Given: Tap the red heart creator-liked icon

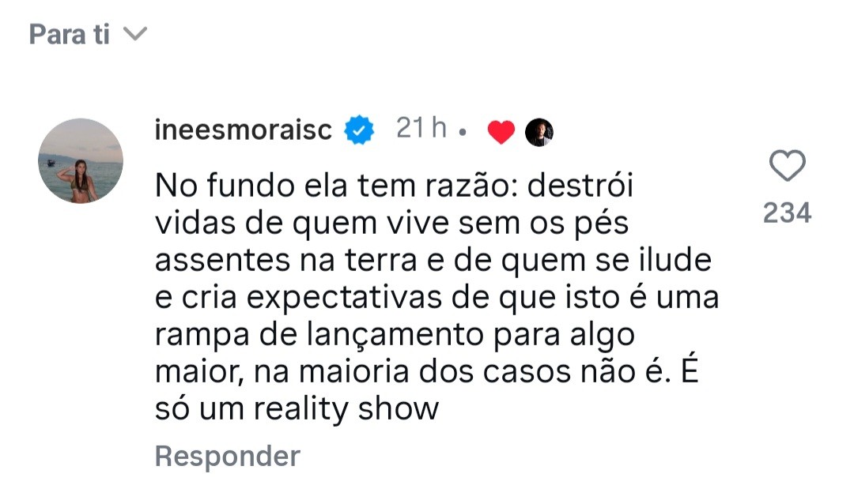Looking at the screenshot, I should click(x=501, y=132).
